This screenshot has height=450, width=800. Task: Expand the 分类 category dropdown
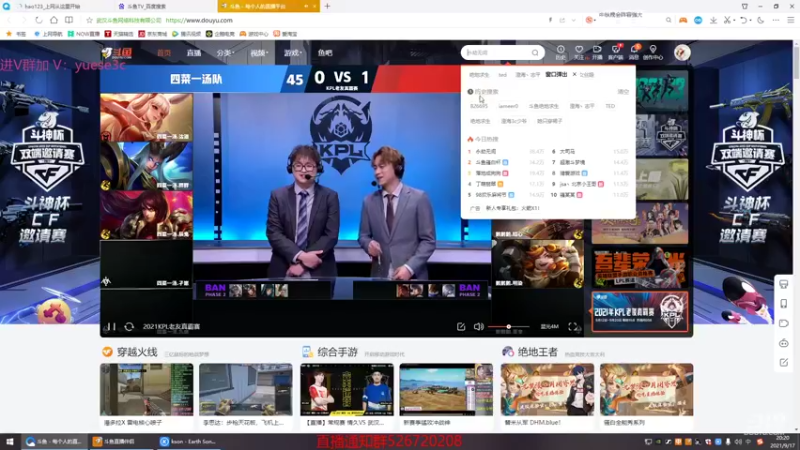pos(225,53)
